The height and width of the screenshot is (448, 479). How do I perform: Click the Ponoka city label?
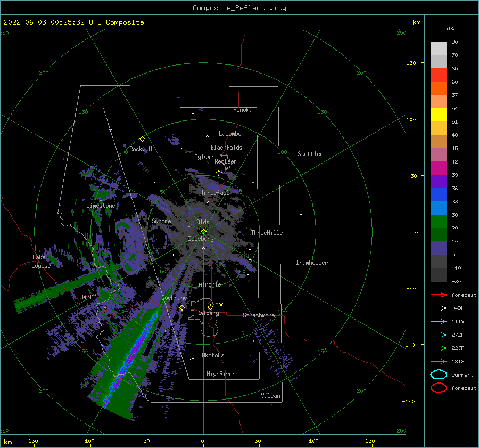tap(243, 110)
